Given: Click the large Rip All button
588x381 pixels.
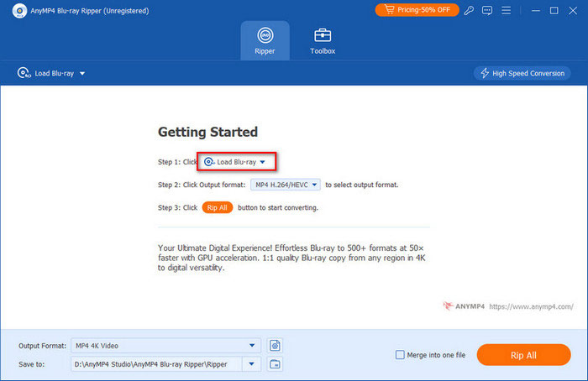Looking at the screenshot, I should point(523,355).
